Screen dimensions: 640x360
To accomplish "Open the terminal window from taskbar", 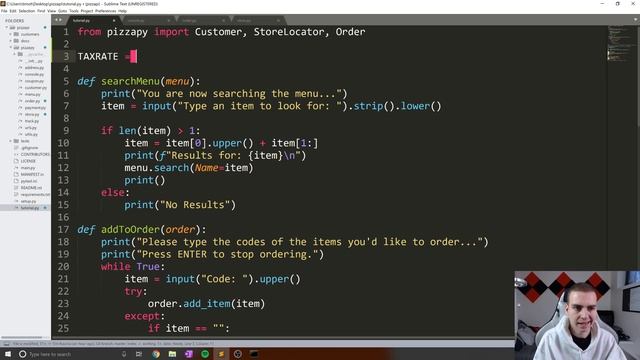I will [x=254, y=354].
